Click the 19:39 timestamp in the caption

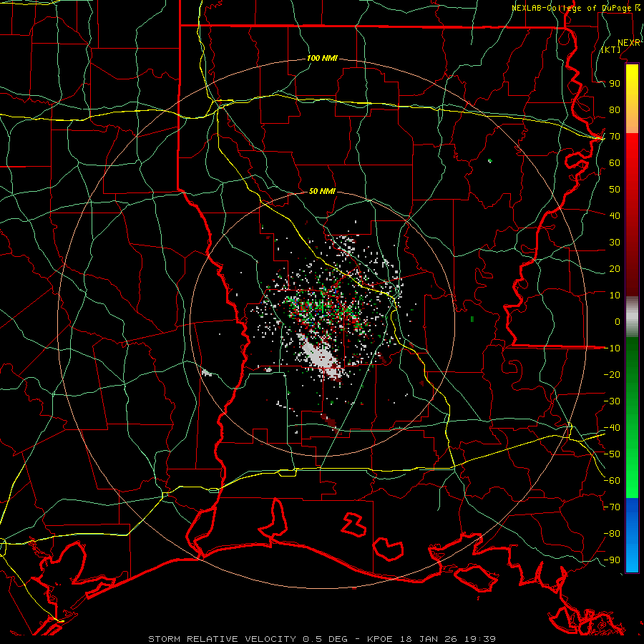click(480, 639)
